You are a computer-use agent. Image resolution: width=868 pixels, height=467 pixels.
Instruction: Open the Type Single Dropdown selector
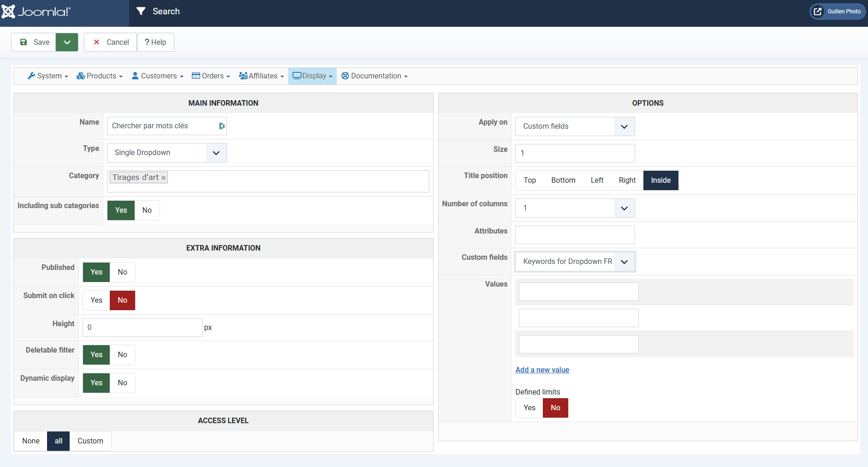167,153
